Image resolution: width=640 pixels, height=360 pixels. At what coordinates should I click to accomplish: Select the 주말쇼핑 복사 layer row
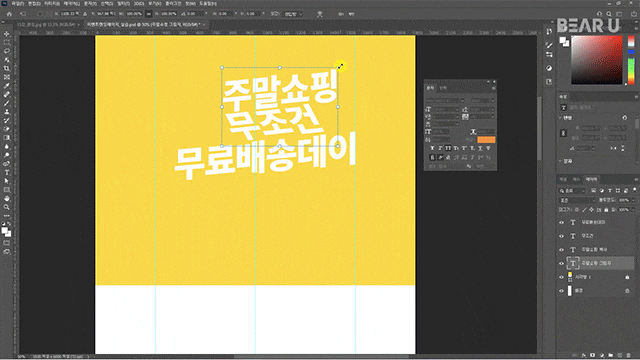596,249
